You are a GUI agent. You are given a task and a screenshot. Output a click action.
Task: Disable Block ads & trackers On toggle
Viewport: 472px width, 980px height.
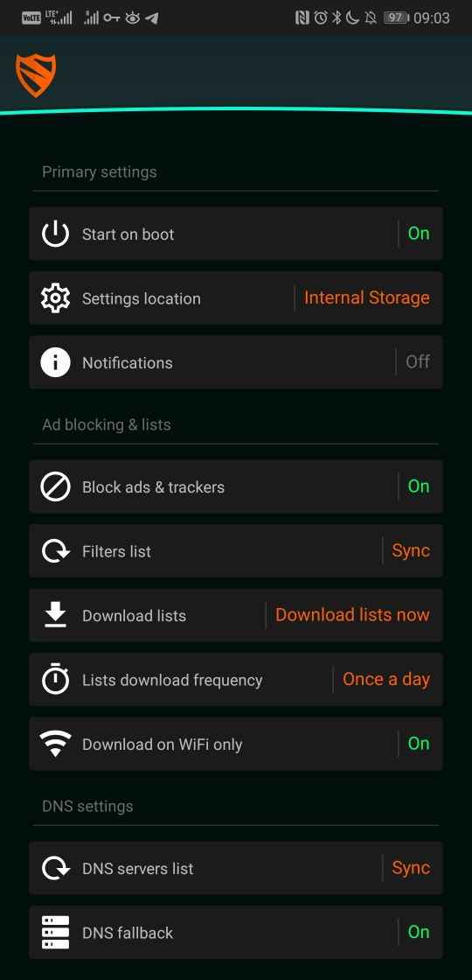419,486
